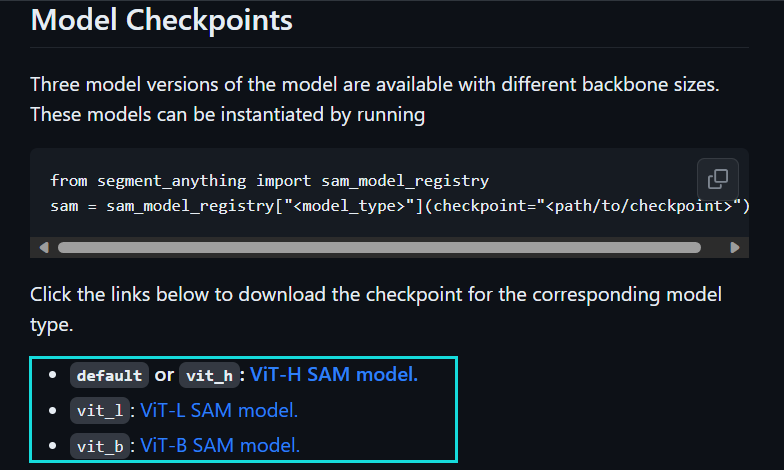Download the ViT-L SAM model checkpoint
This screenshot has width=784, height=470.
click(x=219, y=410)
